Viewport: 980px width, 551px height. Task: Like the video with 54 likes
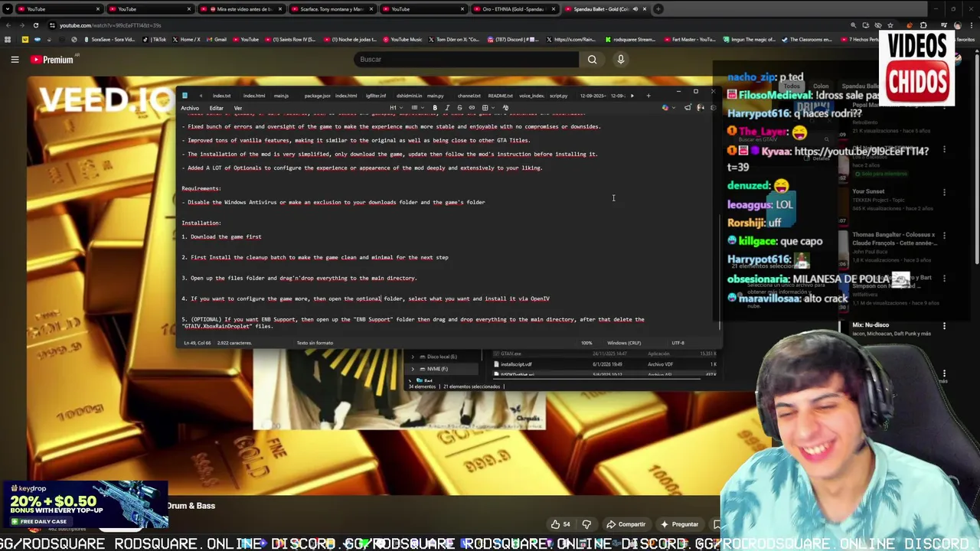click(560, 524)
